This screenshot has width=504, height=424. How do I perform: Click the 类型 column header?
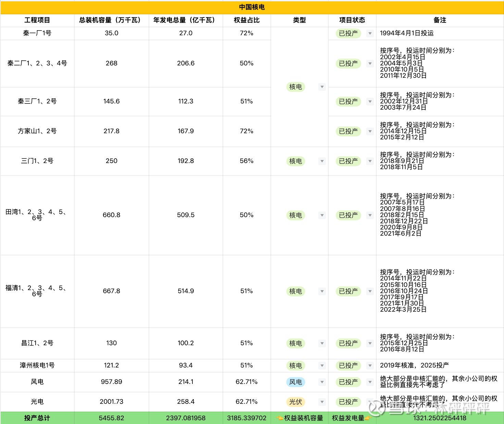pos(300,20)
